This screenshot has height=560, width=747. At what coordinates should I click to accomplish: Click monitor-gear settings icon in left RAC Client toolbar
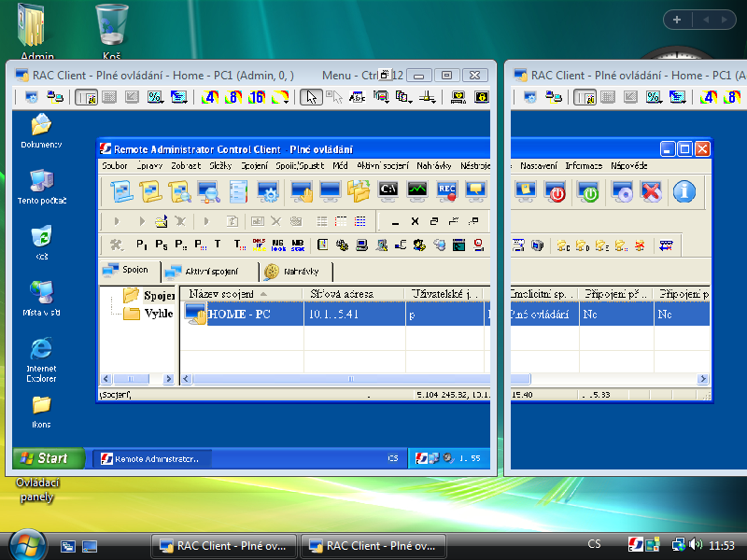point(32,98)
